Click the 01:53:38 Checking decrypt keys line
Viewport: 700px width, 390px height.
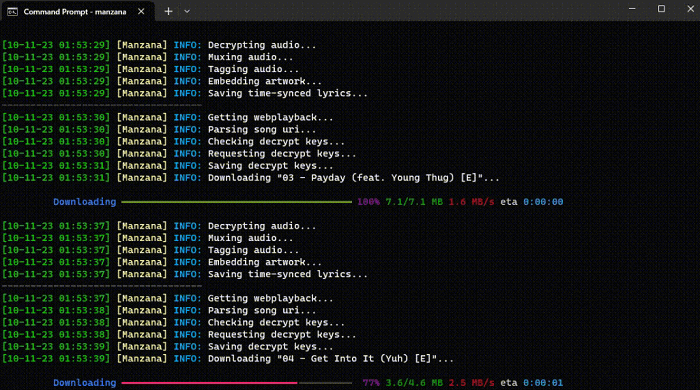pos(173,323)
